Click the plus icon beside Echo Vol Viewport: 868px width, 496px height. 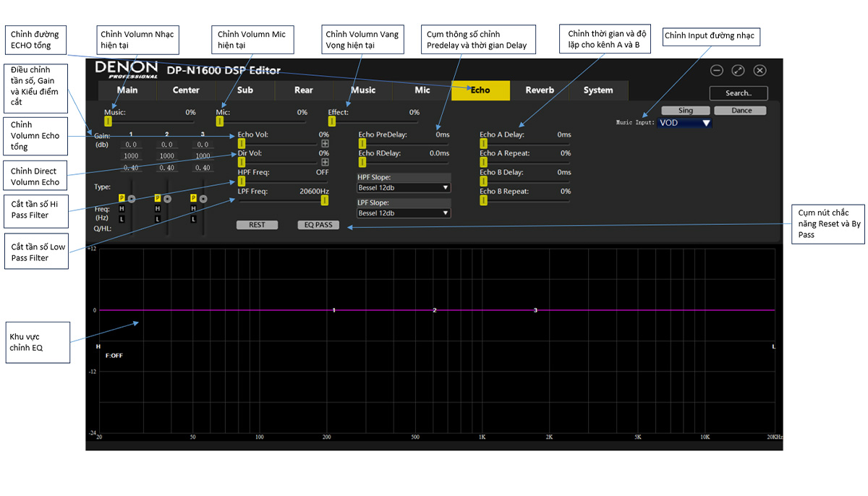(325, 144)
